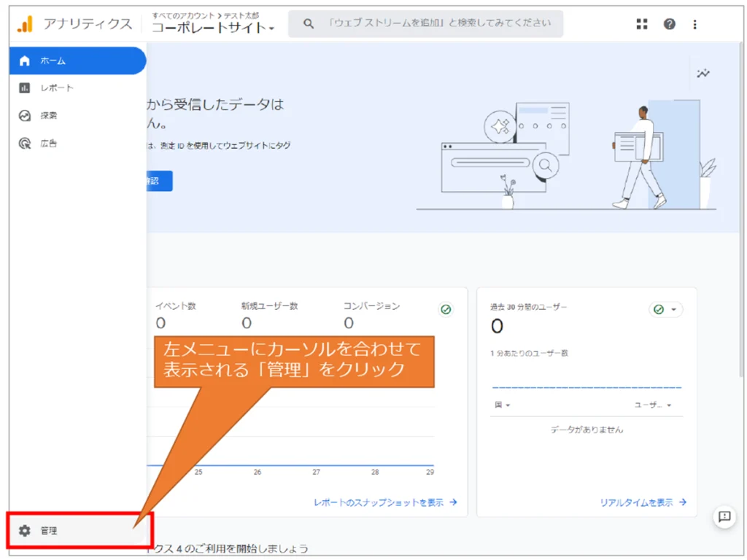Click the green check status on overview card
Screen dimensions: 747x560
[x=446, y=309]
